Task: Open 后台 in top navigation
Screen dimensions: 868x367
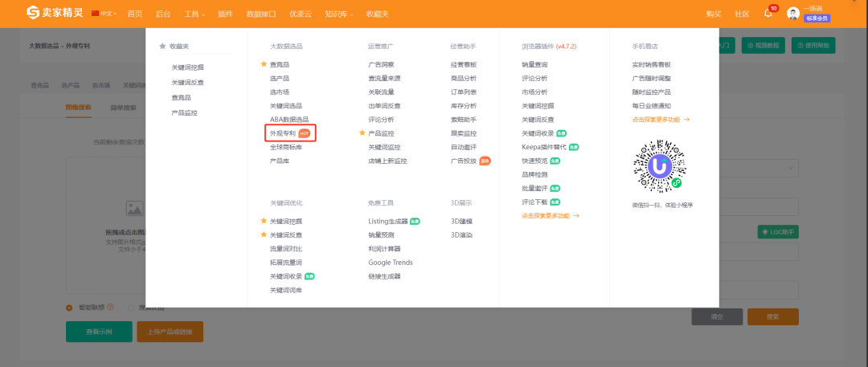Action: pyautogui.click(x=163, y=14)
